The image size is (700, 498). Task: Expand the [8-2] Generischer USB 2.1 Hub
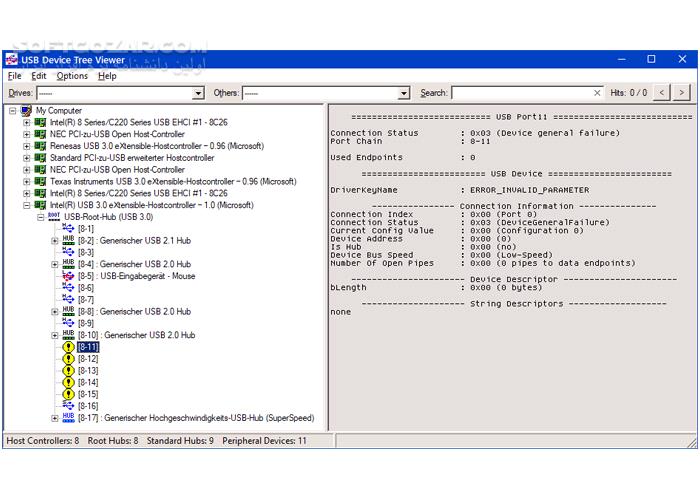point(54,241)
